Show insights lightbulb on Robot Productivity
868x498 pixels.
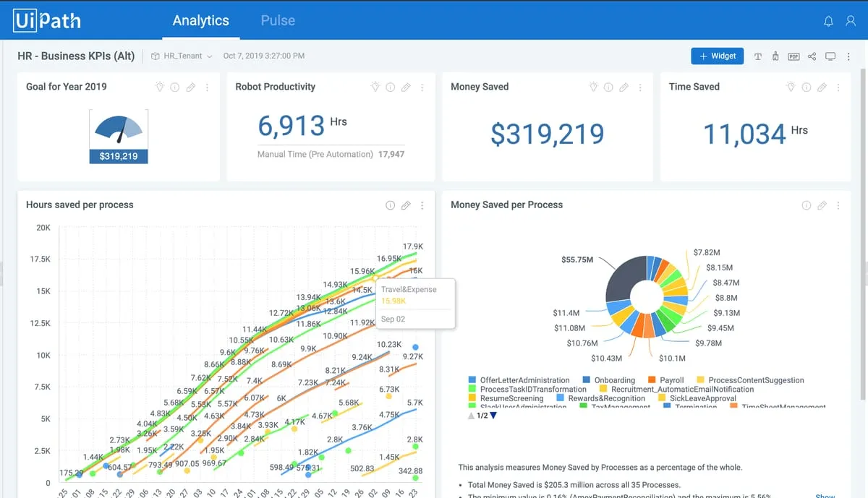375,87
